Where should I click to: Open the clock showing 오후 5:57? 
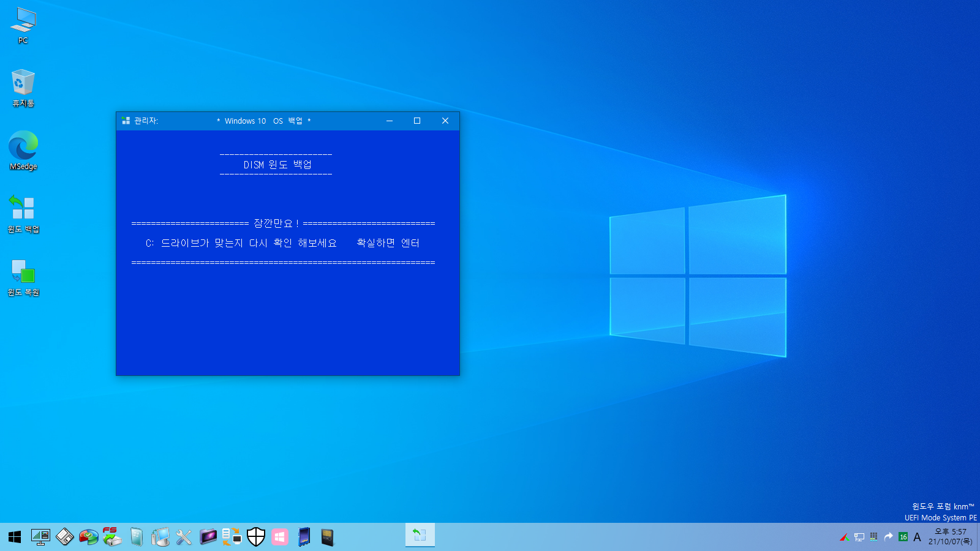pos(950,536)
